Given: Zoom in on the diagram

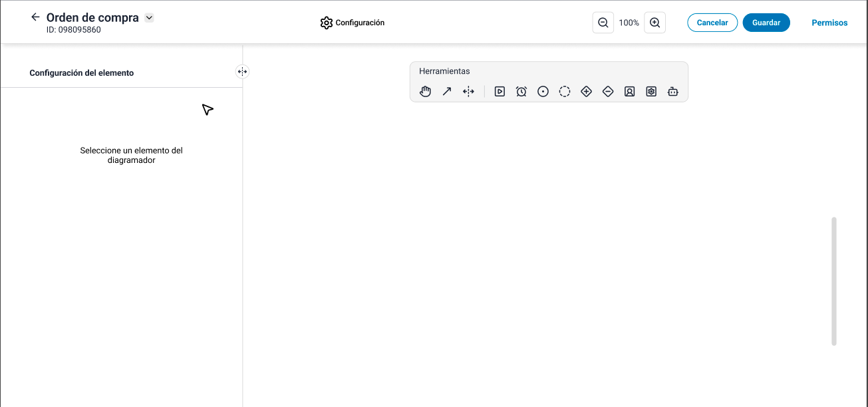Looking at the screenshot, I should coord(654,23).
